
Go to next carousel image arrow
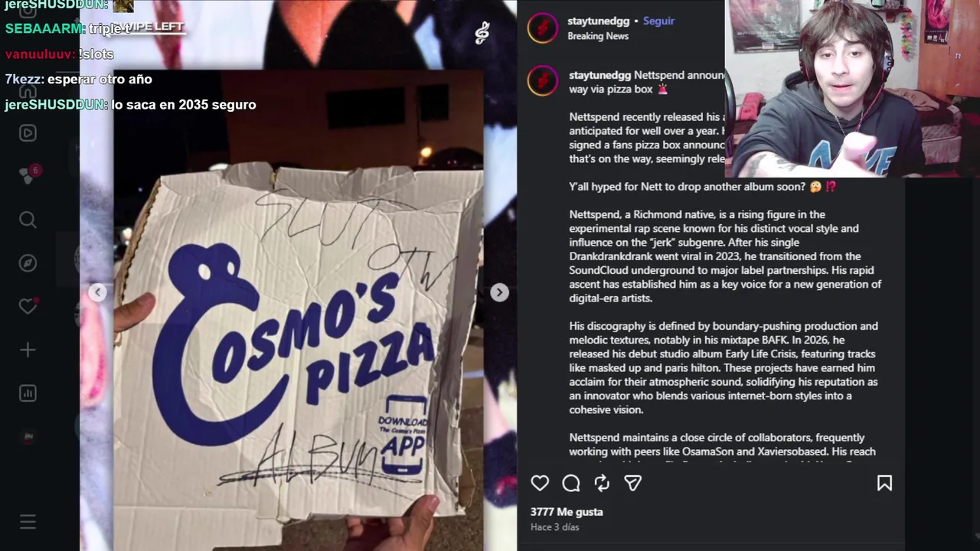[x=499, y=292]
